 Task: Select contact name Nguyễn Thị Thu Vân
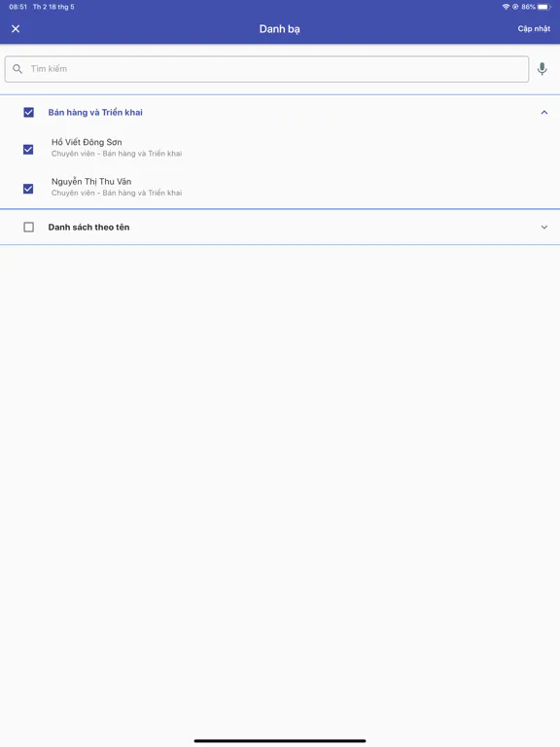pyautogui.click(x=91, y=182)
